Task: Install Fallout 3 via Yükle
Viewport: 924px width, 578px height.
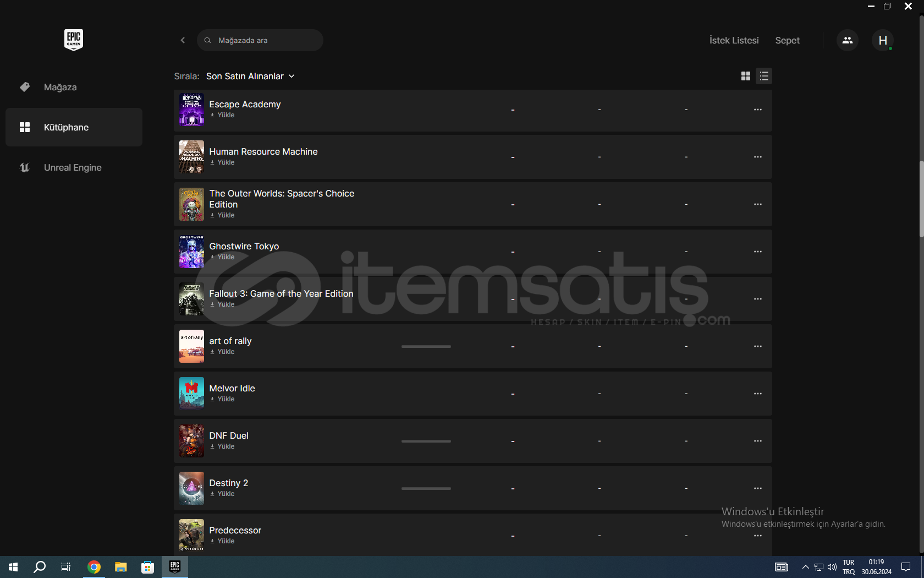Action: point(222,304)
